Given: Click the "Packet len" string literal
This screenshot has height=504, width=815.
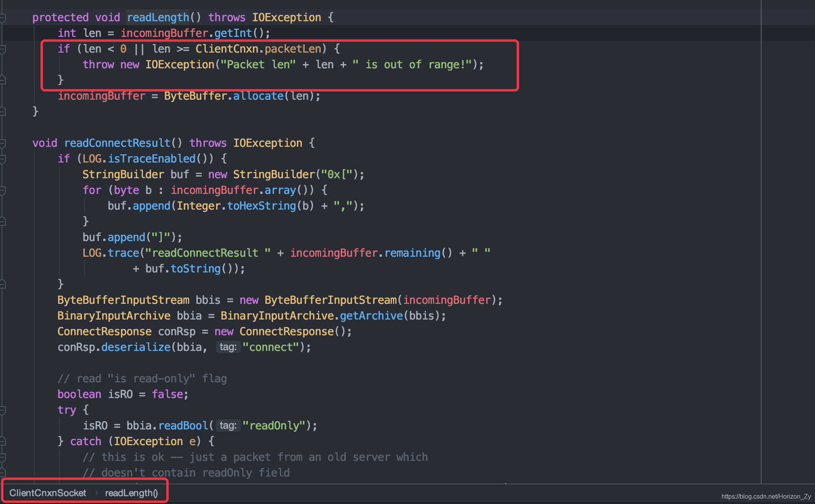Looking at the screenshot, I should point(258,64).
